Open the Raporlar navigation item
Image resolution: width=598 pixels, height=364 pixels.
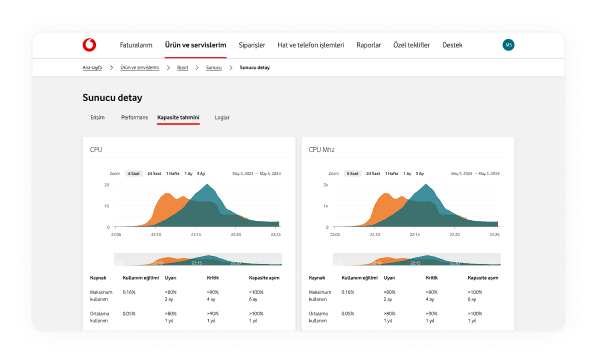point(368,45)
